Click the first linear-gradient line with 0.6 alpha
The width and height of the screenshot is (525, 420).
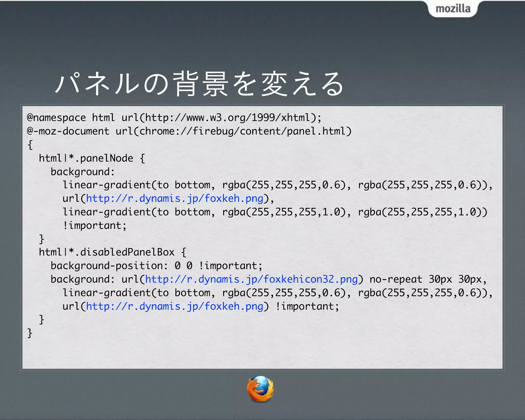(x=278, y=185)
